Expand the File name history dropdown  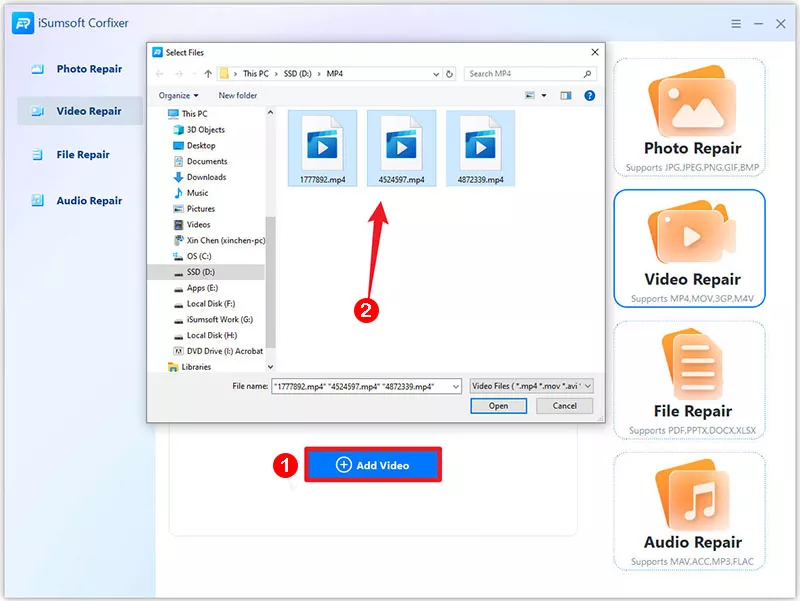pyautogui.click(x=456, y=385)
